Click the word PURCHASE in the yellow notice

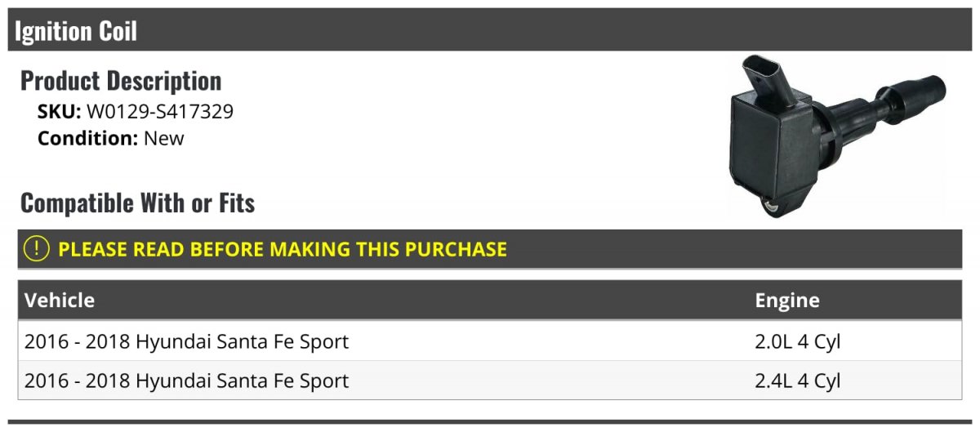[x=453, y=249]
